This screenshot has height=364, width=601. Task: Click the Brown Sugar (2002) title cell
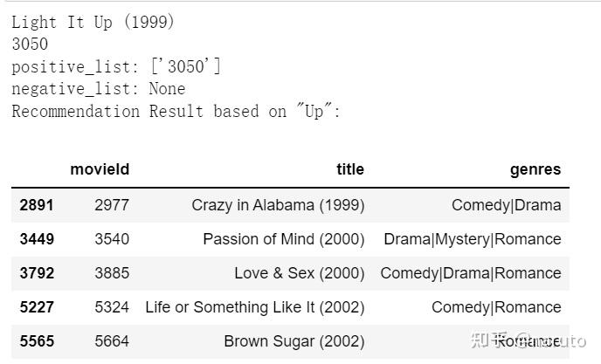coord(294,341)
